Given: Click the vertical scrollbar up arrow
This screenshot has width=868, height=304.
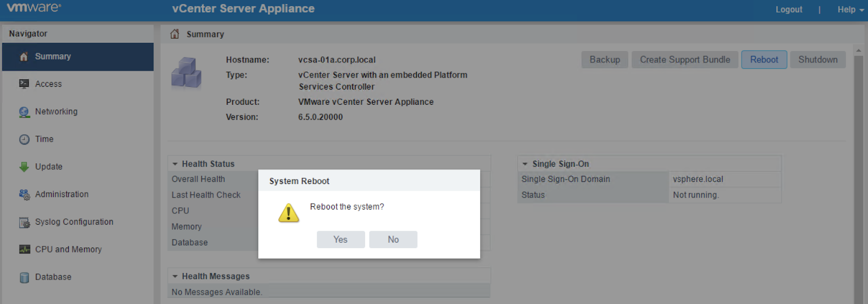Looking at the screenshot, I should [858, 50].
